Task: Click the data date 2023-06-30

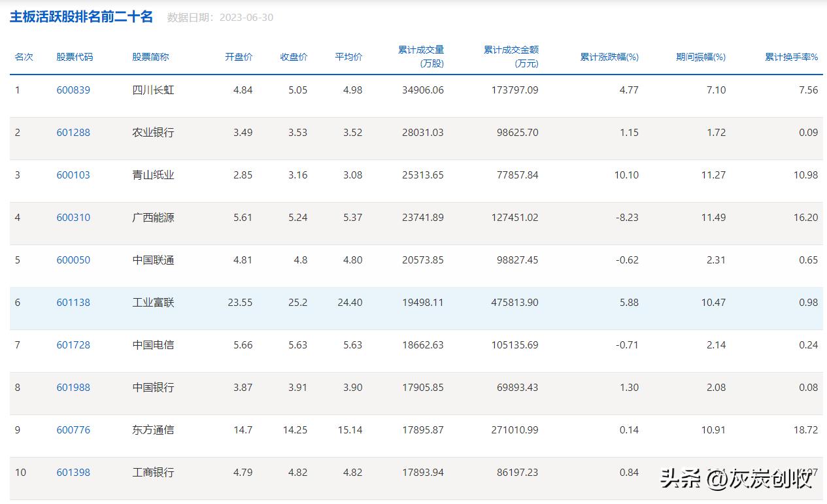Action: pyautogui.click(x=246, y=18)
